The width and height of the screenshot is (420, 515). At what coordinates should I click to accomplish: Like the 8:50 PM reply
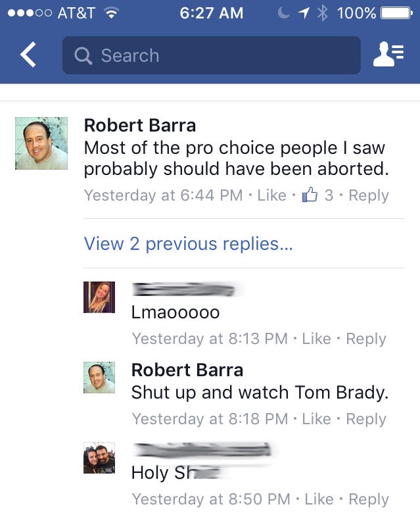pos(319,499)
